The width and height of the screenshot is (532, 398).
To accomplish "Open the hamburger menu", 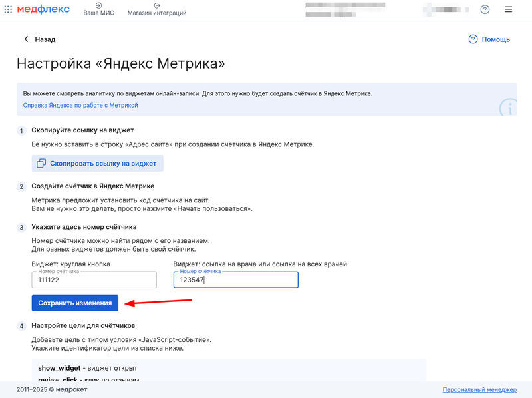I will click(508, 9).
